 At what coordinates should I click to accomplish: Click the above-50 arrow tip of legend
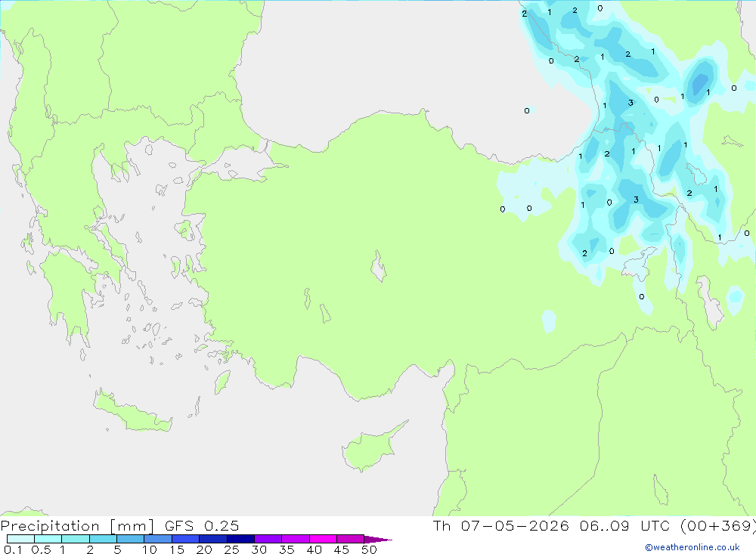[378, 539]
